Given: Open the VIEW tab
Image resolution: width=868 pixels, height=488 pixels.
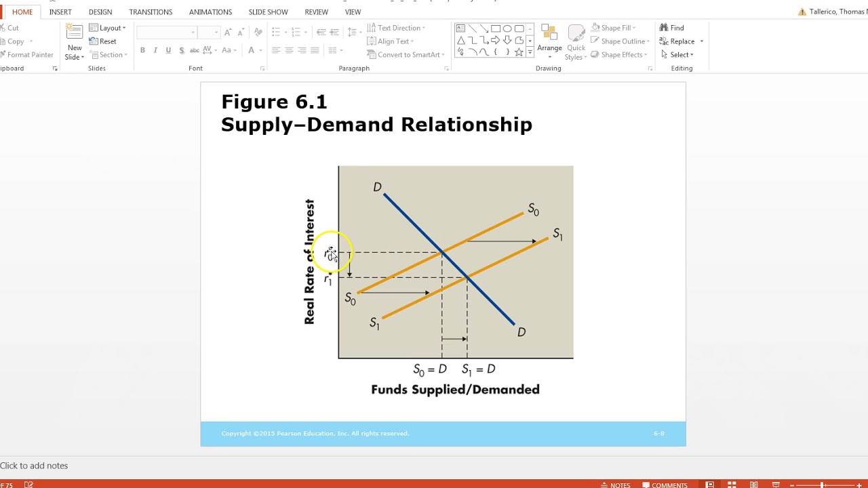Looking at the screenshot, I should coord(353,12).
